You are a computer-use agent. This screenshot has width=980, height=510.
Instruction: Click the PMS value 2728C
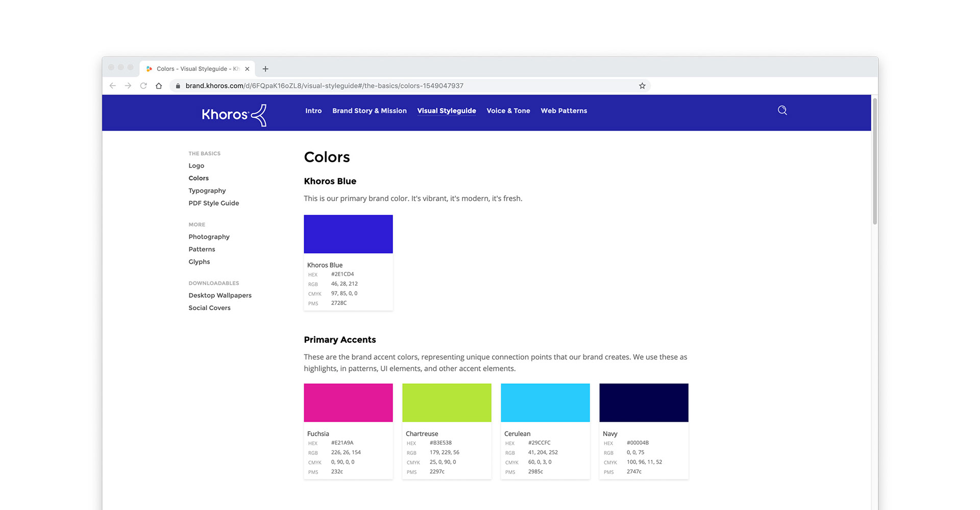click(x=339, y=303)
